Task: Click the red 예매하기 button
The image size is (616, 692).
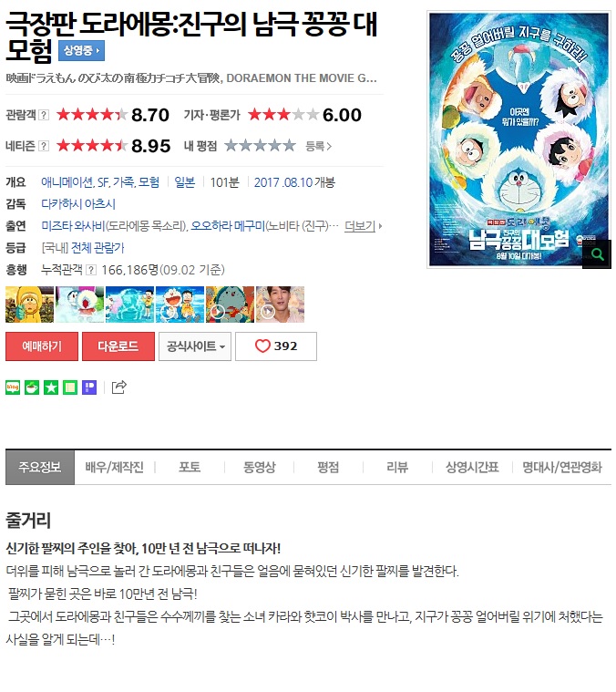Action: 42,346
